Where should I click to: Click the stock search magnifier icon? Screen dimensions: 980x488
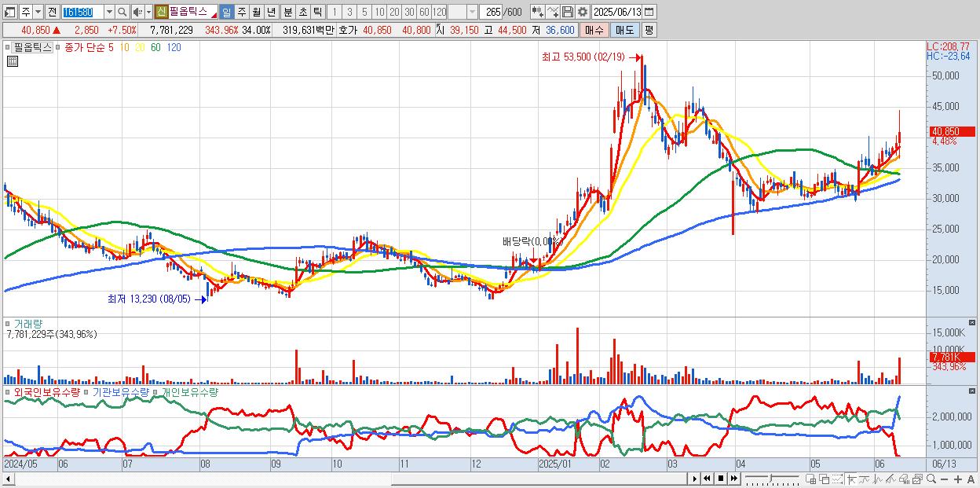(122, 12)
